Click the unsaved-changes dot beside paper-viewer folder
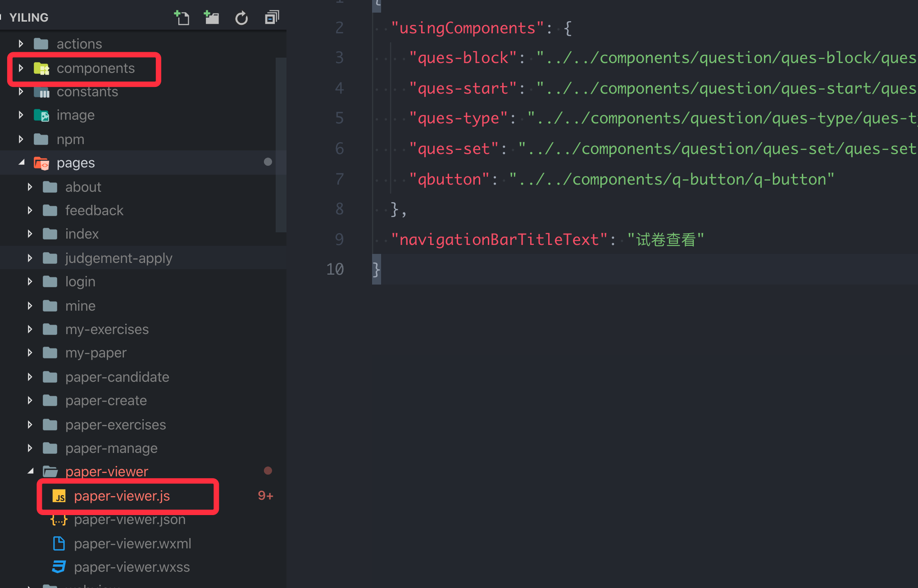This screenshot has height=588, width=918. pyautogui.click(x=268, y=470)
